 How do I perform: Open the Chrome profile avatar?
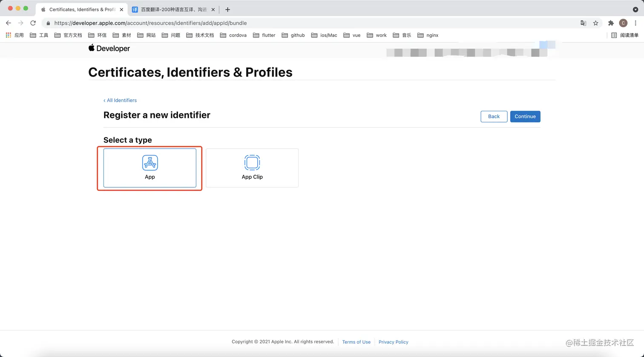coord(623,23)
